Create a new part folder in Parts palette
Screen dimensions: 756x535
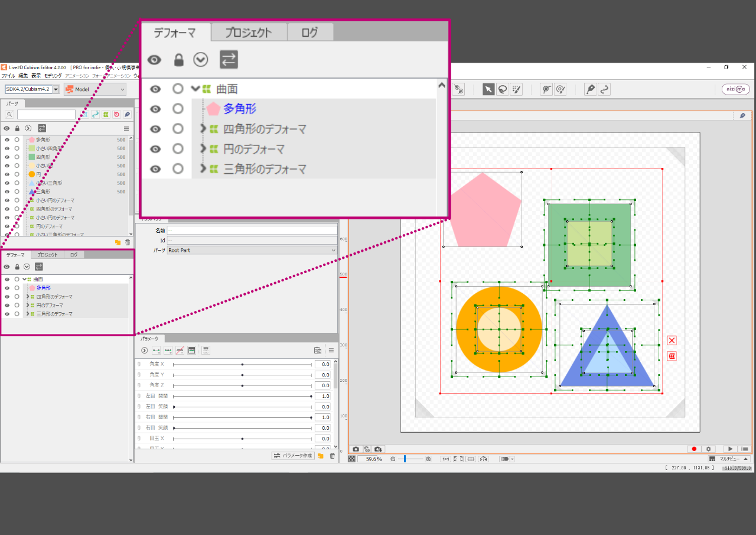[x=118, y=242]
